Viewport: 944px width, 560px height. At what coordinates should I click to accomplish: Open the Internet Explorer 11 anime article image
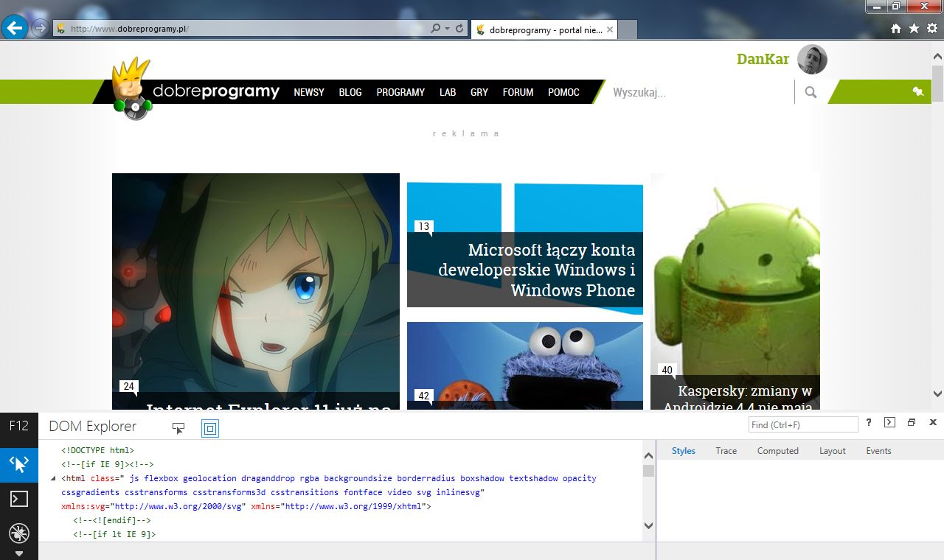point(255,291)
